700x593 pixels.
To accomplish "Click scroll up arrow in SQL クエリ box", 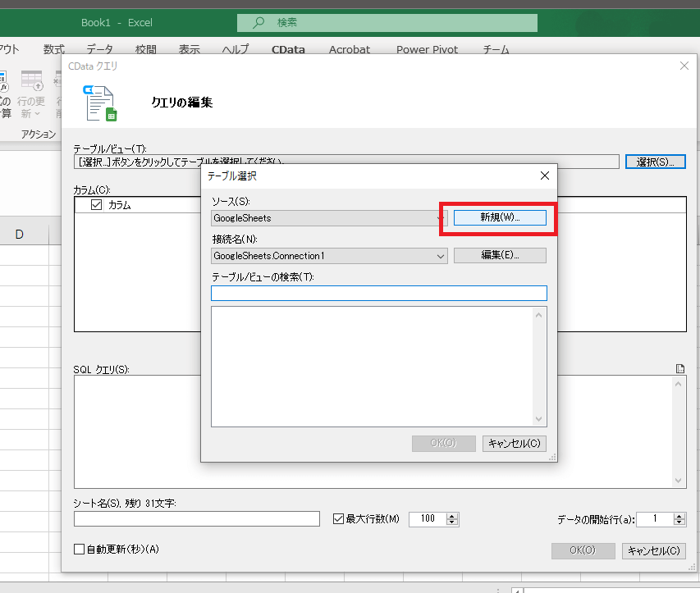I will pyautogui.click(x=678, y=384).
